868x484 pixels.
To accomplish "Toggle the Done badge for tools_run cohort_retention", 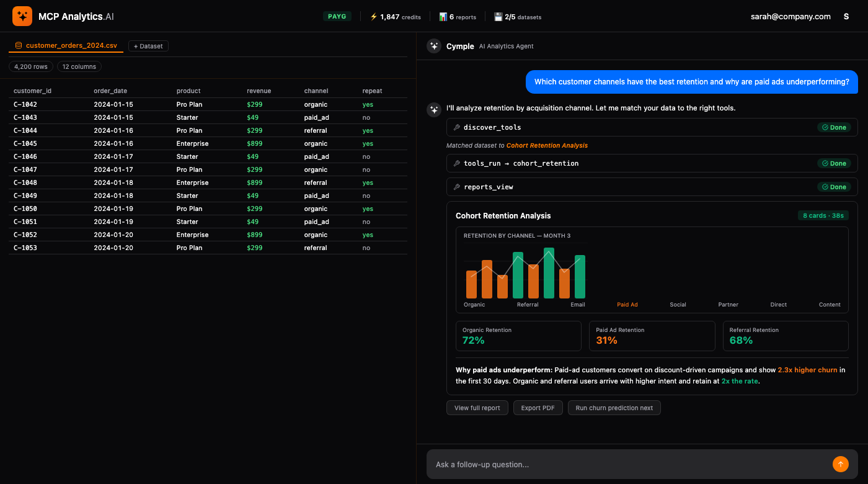I will tap(835, 163).
